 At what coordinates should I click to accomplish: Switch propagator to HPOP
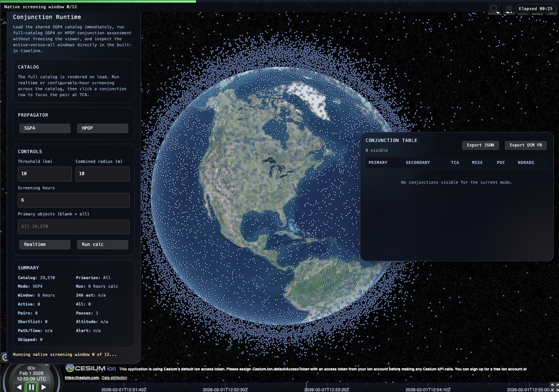[x=102, y=128]
